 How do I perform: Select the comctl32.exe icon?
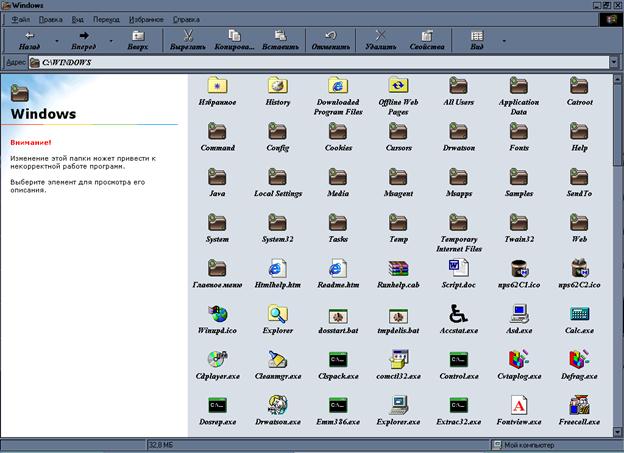point(398,359)
